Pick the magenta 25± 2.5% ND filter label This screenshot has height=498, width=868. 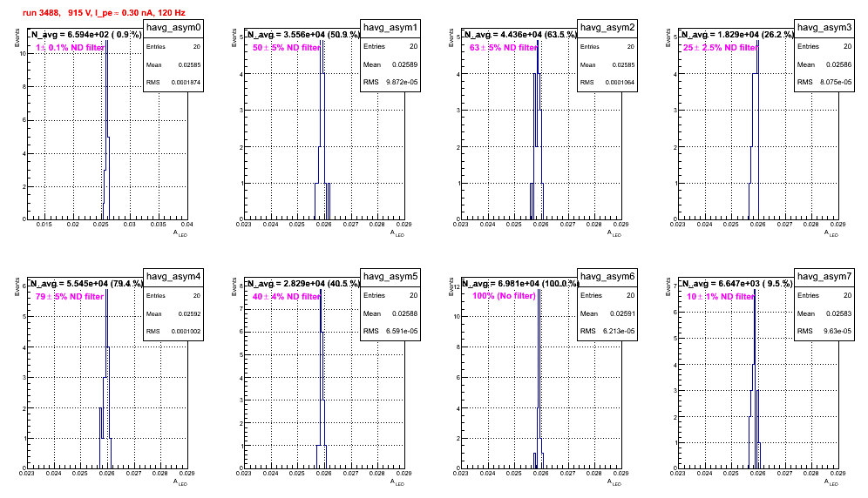720,48
